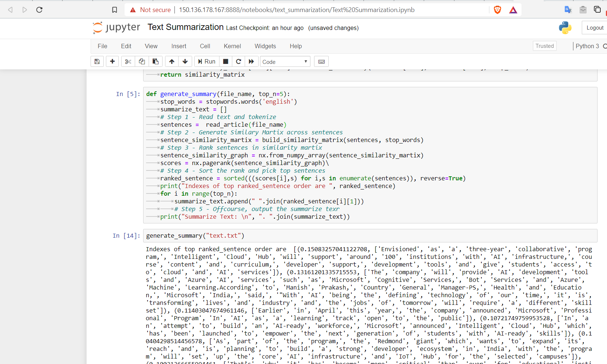Click the Last Checkpoint status text
Viewport: 607px width, 364px height.
click(265, 28)
